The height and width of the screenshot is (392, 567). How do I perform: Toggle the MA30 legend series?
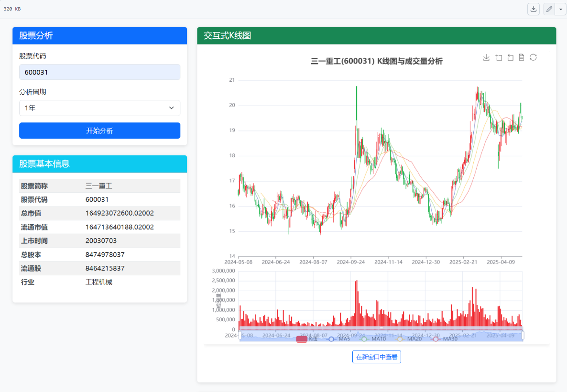point(445,339)
